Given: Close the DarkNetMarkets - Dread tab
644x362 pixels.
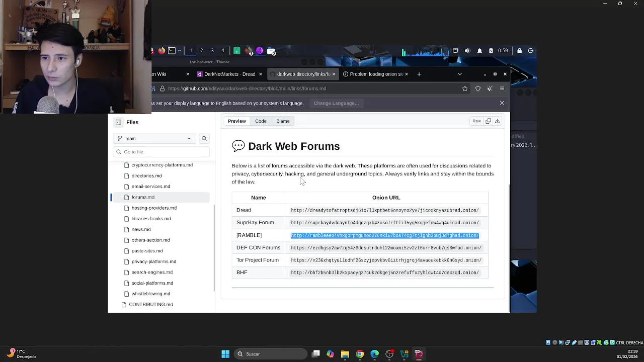Looking at the screenshot, I should (x=260, y=74).
